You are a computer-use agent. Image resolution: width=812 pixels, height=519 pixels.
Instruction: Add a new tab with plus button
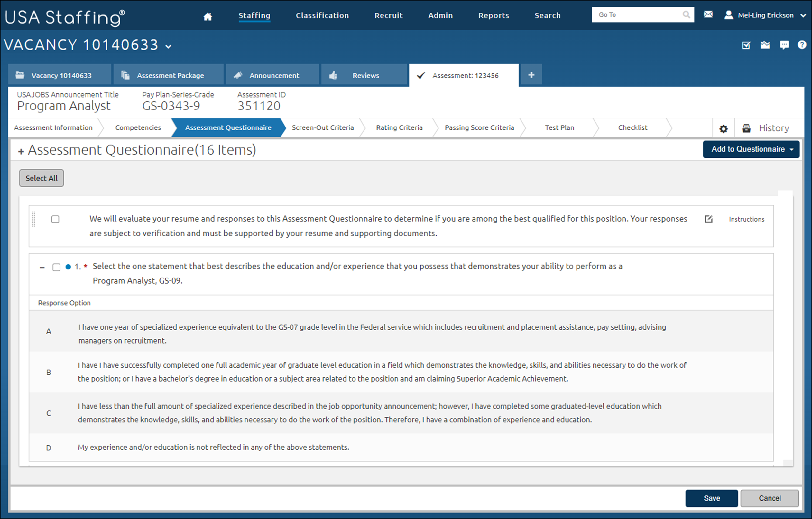(531, 75)
